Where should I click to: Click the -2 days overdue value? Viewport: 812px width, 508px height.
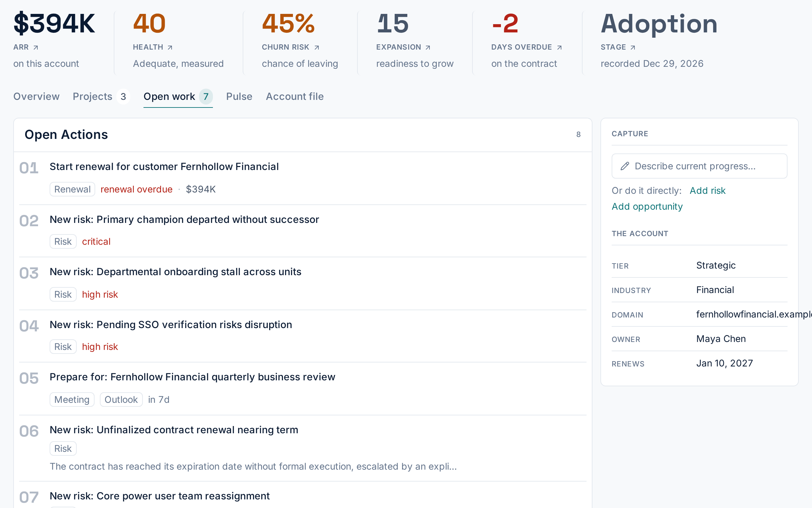pos(505,23)
